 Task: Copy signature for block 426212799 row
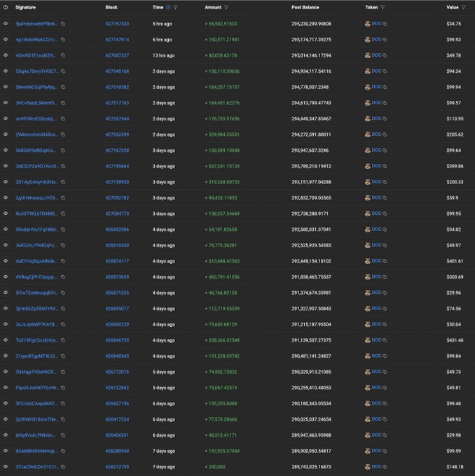(x=63, y=467)
